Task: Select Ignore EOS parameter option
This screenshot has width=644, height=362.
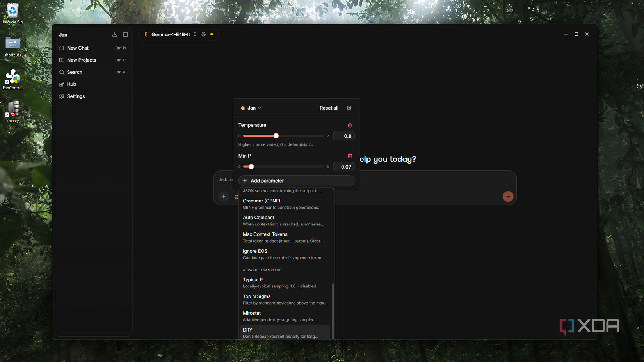Action: pyautogui.click(x=285, y=254)
